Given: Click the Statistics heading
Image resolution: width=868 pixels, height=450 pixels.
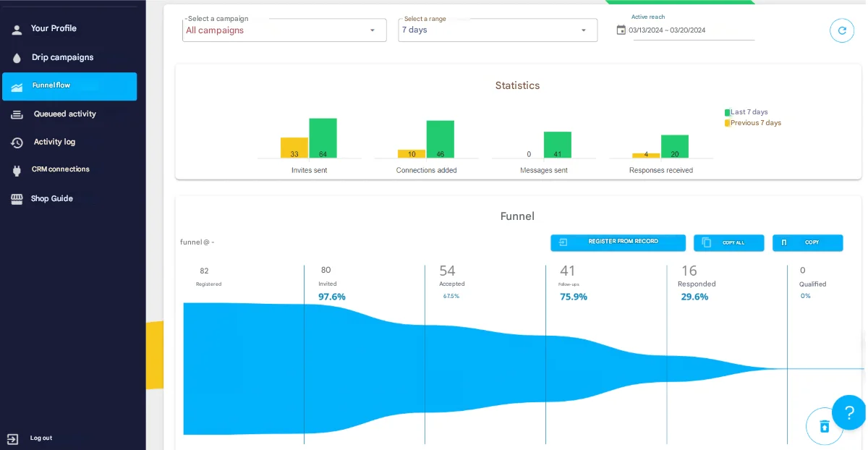Looking at the screenshot, I should [517, 85].
